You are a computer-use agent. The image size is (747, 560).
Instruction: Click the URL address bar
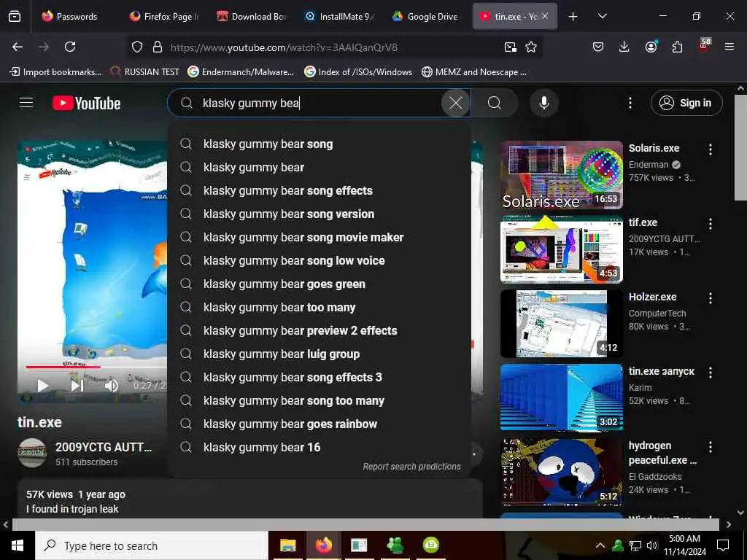tap(333, 47)
